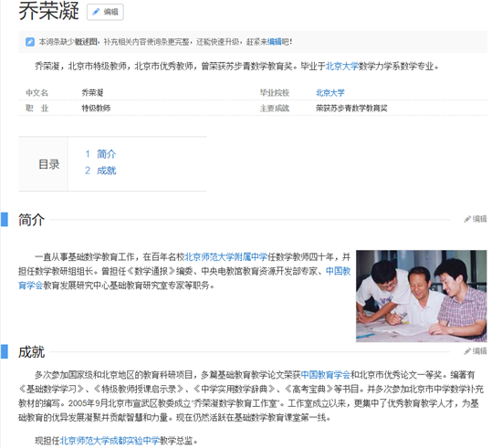The height and width of the screenshot is (448, 502).
Task: Open the 编辑 link in the notice banner
Action: (275, 42)
